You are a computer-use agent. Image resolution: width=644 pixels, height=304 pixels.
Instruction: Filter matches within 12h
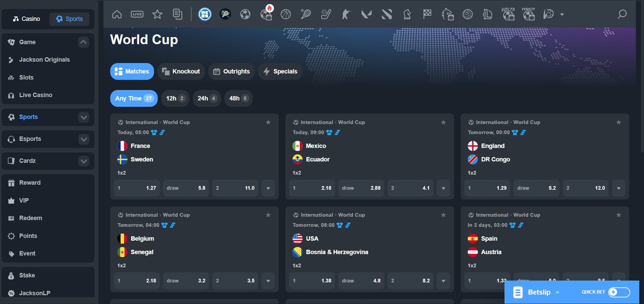pyautogui.click(x=176, y=99)
